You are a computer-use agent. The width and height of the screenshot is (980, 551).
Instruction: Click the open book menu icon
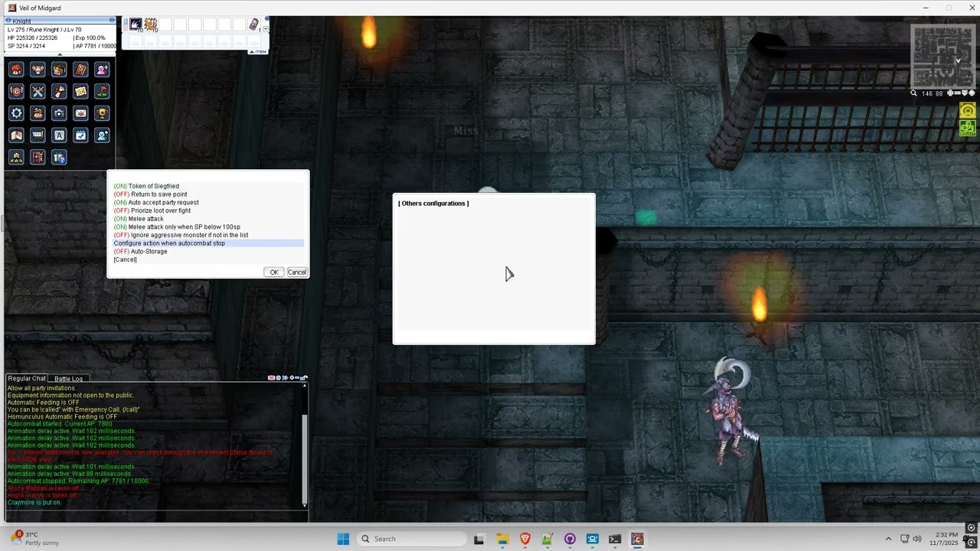tap(16, 135)
